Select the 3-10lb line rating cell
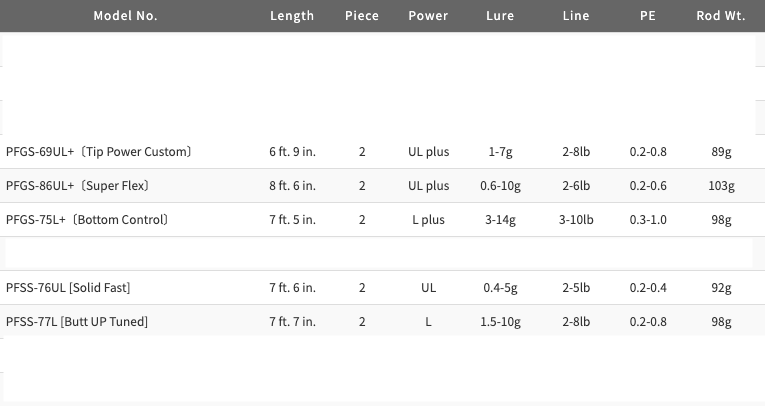The image size is (765, 406). point(576,220)
